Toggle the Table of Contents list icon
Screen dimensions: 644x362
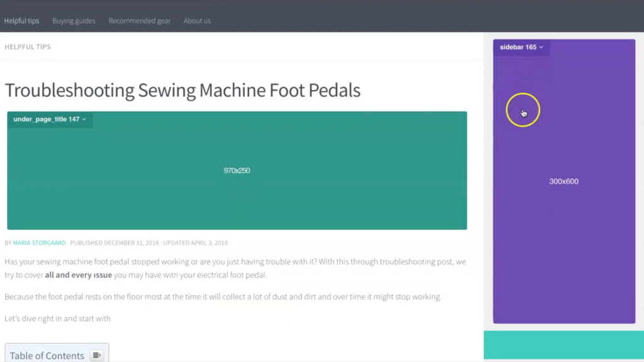[96, 355]
